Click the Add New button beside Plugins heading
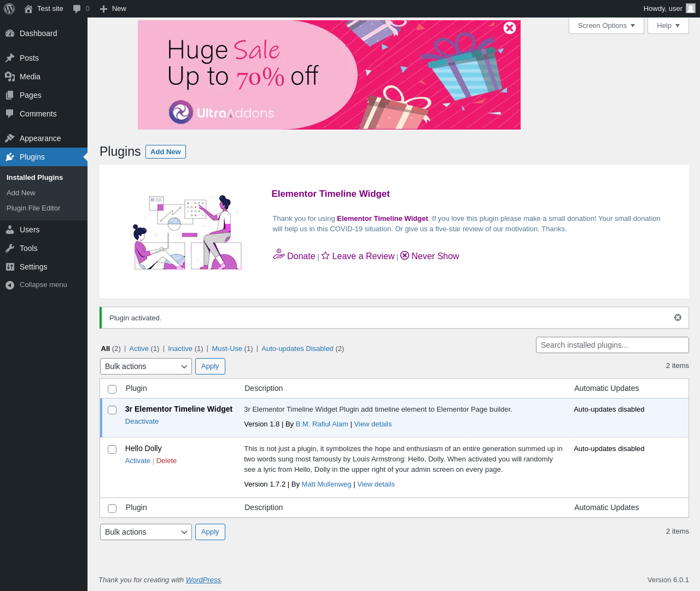 (166, 152)
